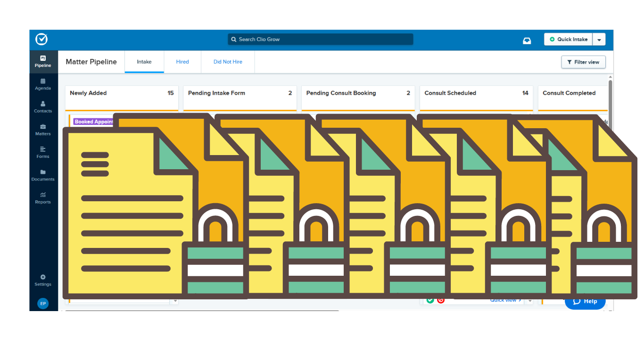Open the Filter view options
644x362 pixels.
pos(583,62)
